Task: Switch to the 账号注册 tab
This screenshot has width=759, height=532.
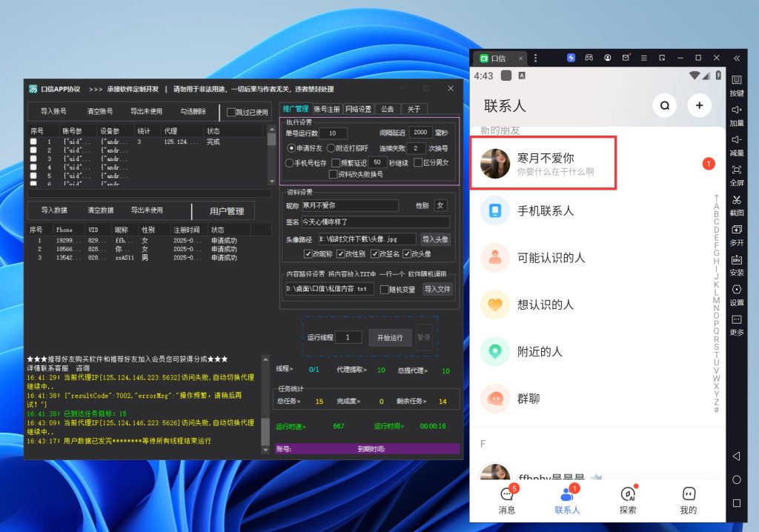Action: coord(327,109)
